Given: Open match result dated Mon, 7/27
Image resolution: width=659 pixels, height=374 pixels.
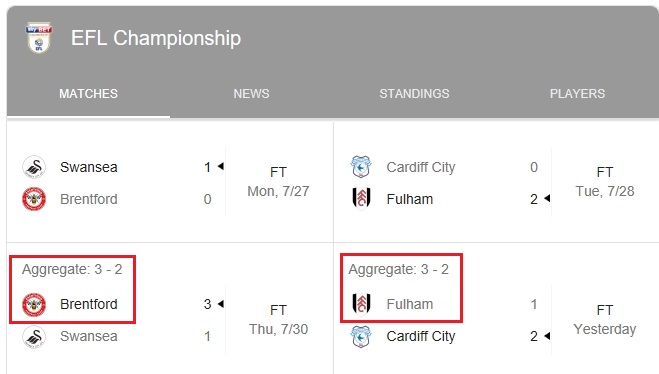Looking at the screenshot, I should [170, 182].
